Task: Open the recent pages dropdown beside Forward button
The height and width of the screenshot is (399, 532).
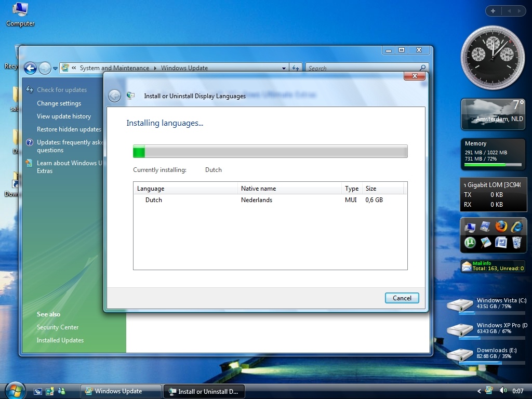Action: coord(55,68)
